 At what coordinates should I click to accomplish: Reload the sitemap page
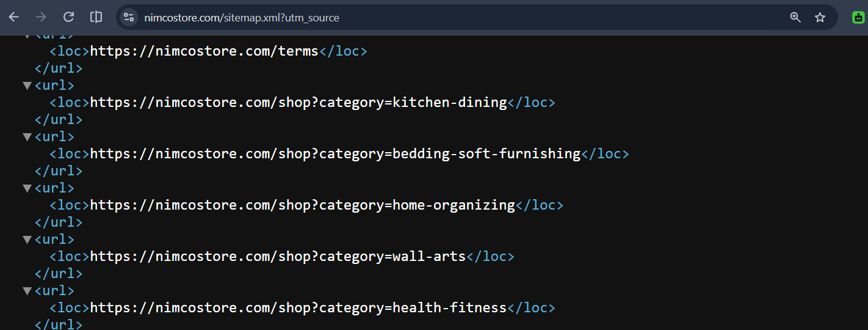point(68,17)
